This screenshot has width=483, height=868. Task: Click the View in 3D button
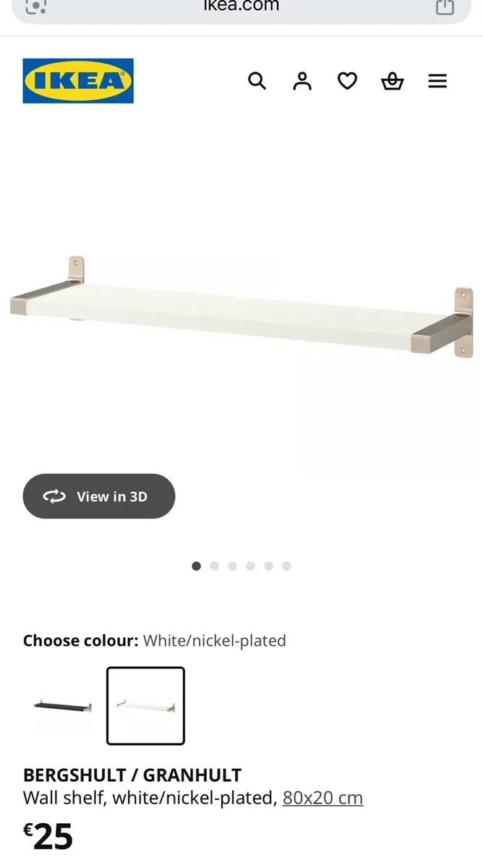coord(99,496)
